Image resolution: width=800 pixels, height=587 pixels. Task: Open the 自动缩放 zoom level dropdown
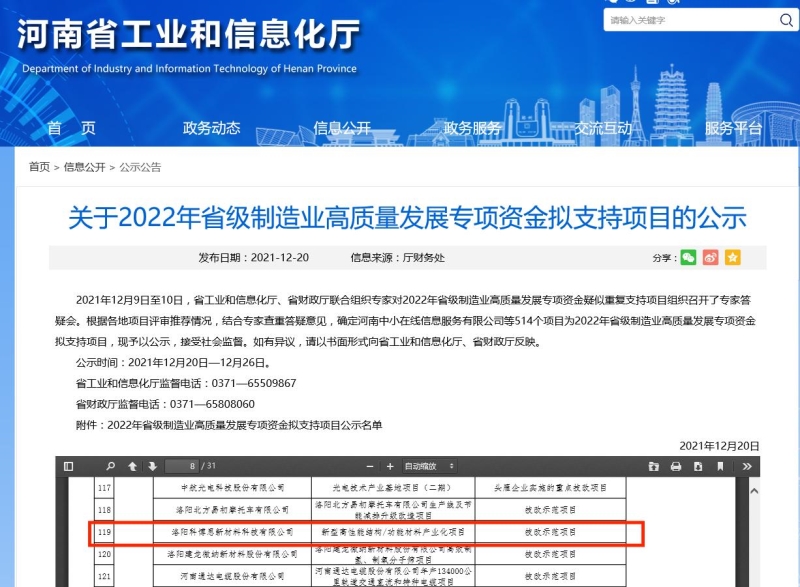[428, 466]
